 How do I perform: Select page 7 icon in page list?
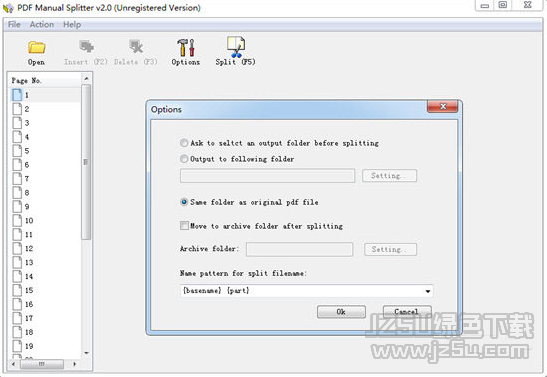pyautogui.click(x=17, y=179)
